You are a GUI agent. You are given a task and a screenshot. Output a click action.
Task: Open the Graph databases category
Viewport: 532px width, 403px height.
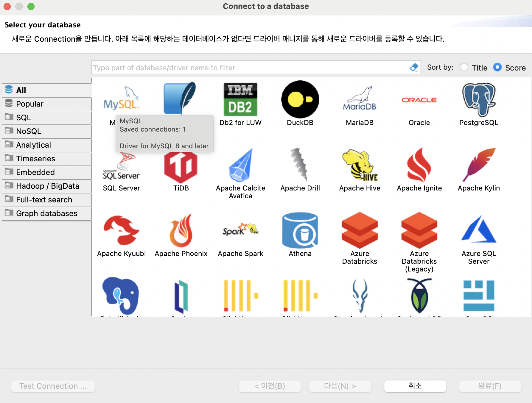pos(47,213)
